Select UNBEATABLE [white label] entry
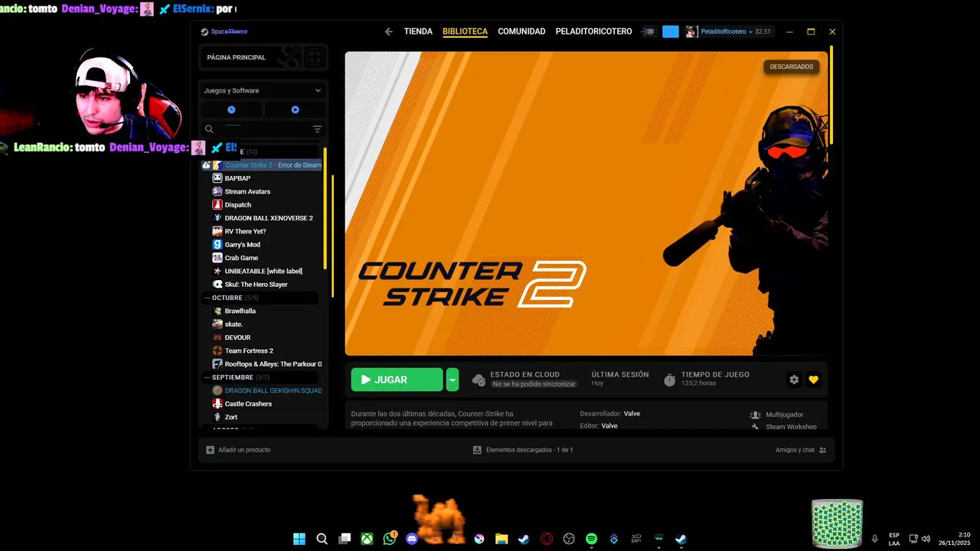 [x=263, y=271]
